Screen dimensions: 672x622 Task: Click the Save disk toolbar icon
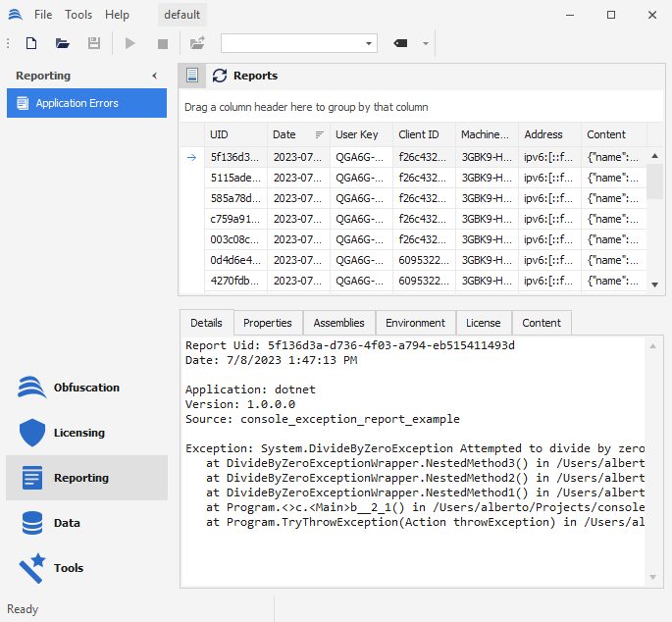pos(94,43)
